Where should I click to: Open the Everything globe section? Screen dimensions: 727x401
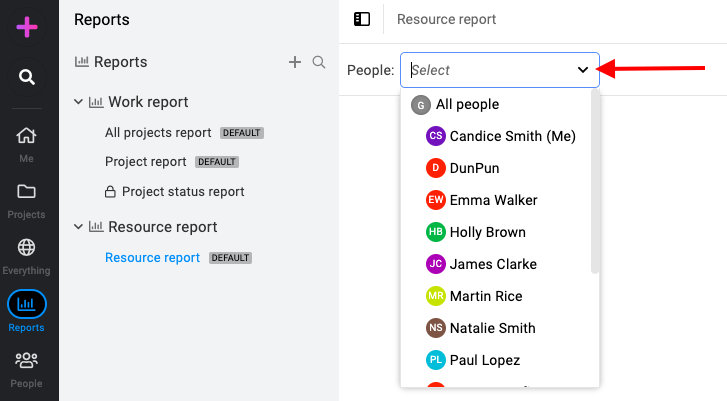26,257
